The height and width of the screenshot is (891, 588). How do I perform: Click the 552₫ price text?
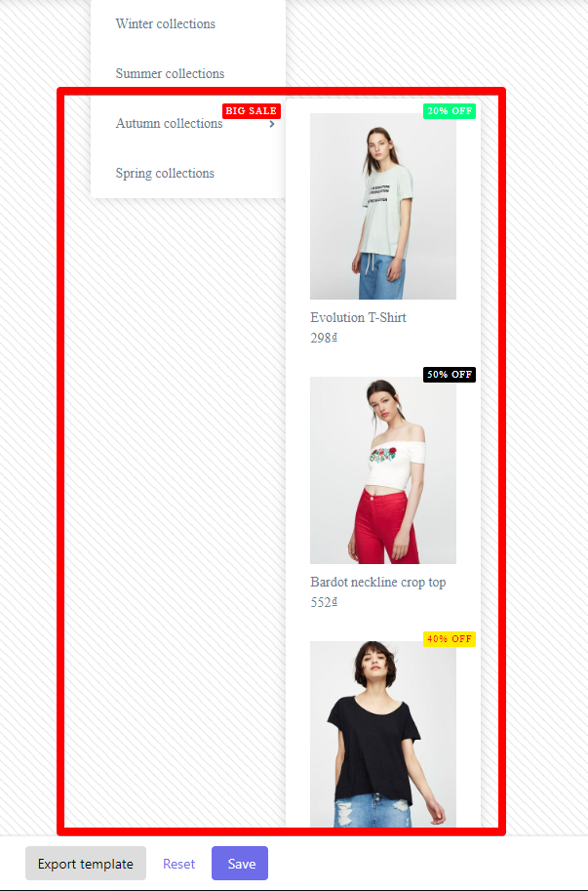(324, 602)
